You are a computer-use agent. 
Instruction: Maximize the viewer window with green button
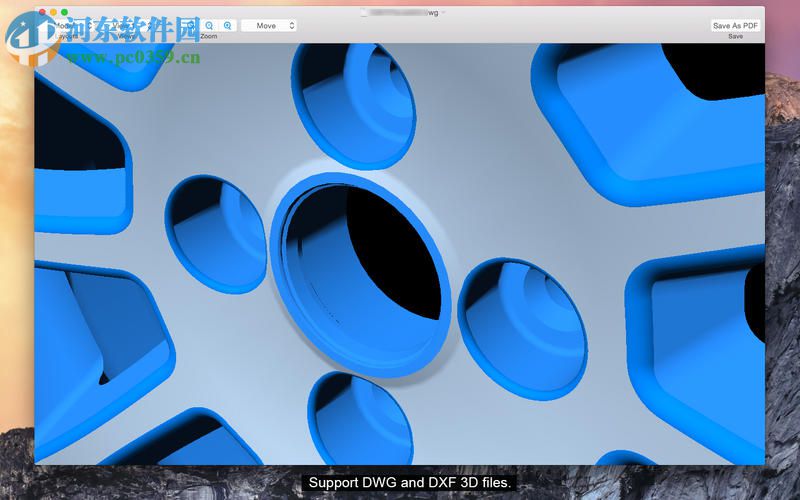point(64,12)
